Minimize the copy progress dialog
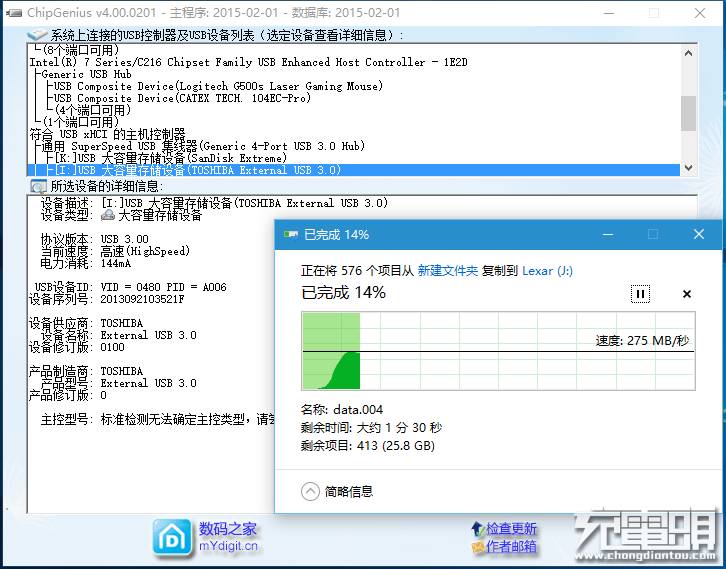 [608, 235]
